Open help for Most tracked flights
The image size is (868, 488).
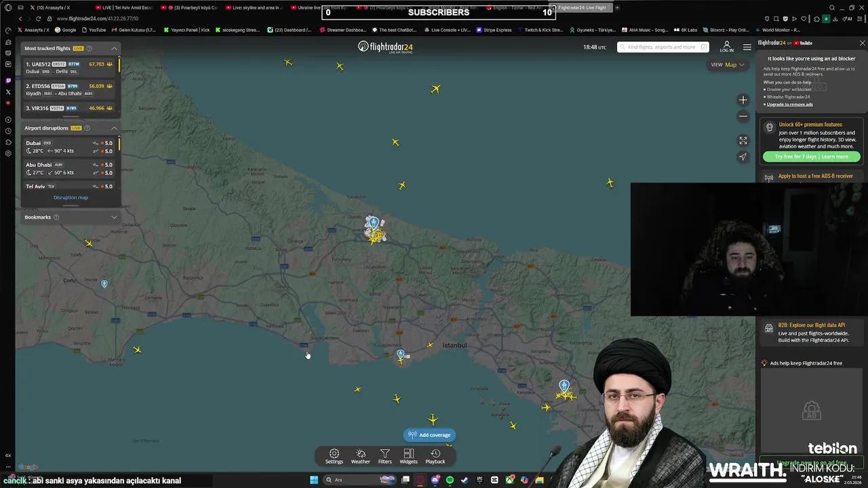pos(89,48)
